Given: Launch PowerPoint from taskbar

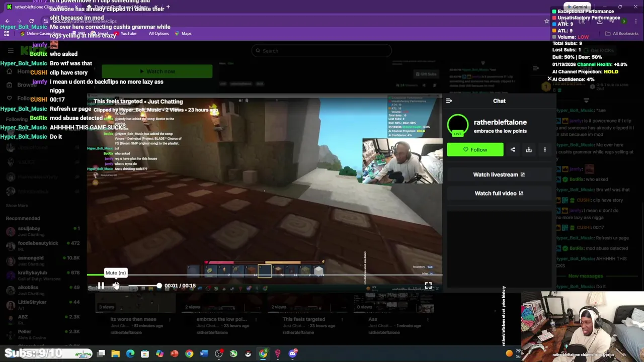Looking at the screenshot, I should pos(174,353).
